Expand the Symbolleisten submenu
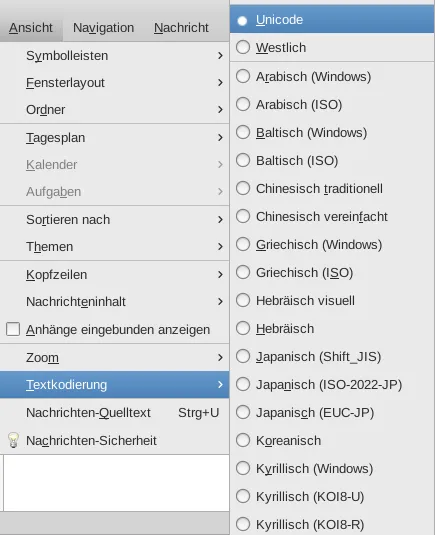This screenshot has width=435, height=535. click(x=114, y=55)
